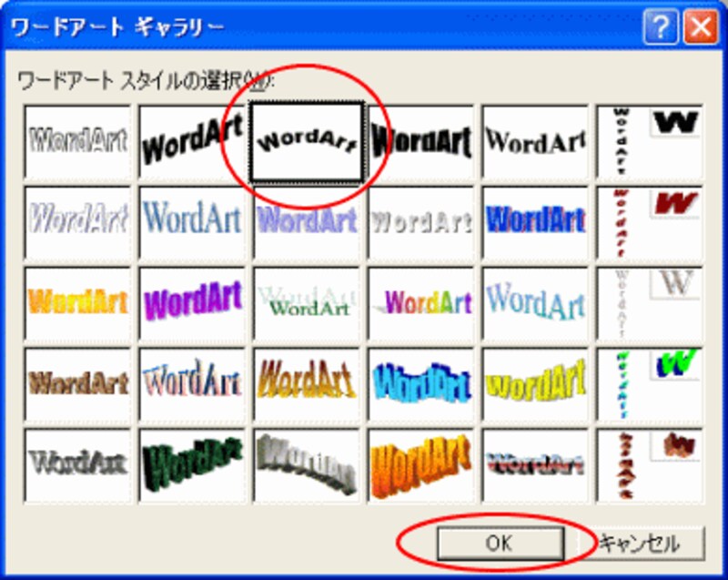The height and width of the screenshot is (580, 728).
Task: Pick the bold black condensed WordArt style
Action: click(421, 142)
